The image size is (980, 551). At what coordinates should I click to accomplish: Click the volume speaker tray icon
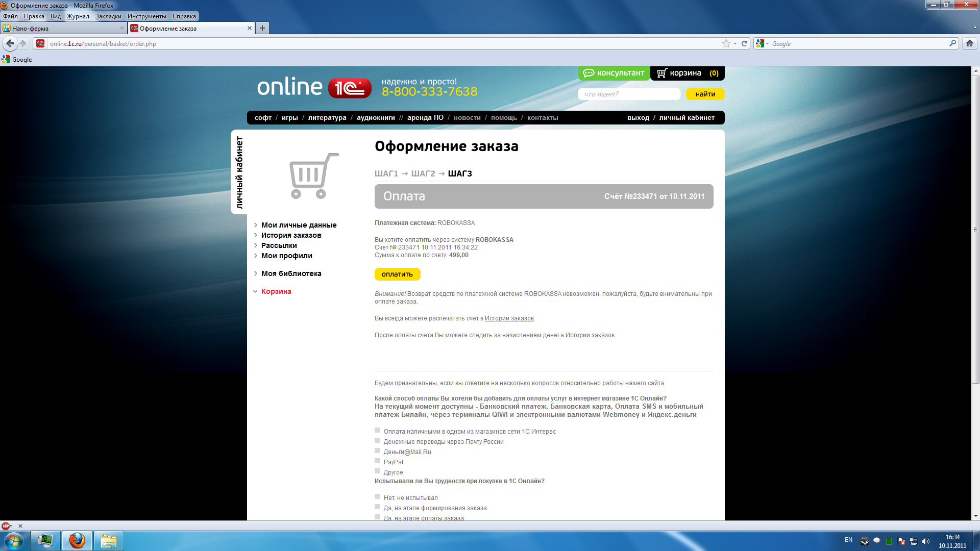[x=926, y=541]
